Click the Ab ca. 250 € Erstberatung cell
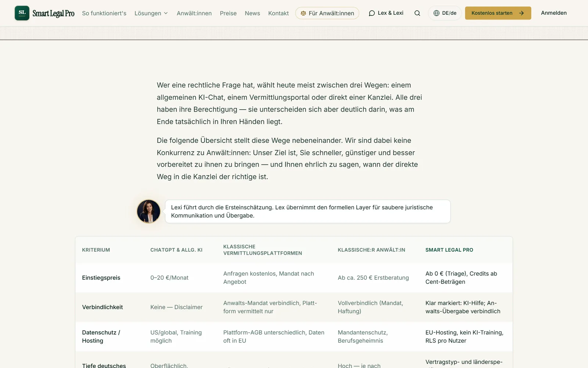The image size is (588, 368). pyautogui.click(x=373, y=277)
